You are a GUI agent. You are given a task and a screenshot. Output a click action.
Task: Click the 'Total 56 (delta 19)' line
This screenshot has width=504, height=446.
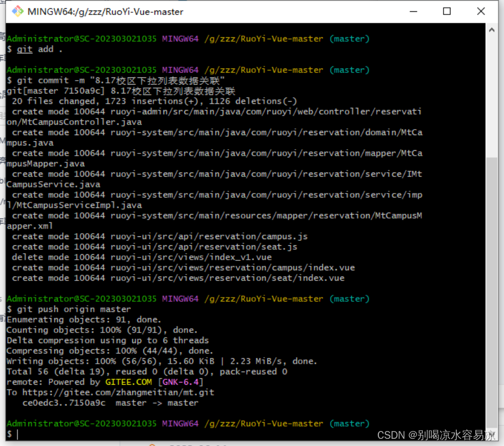pos(147,371)
